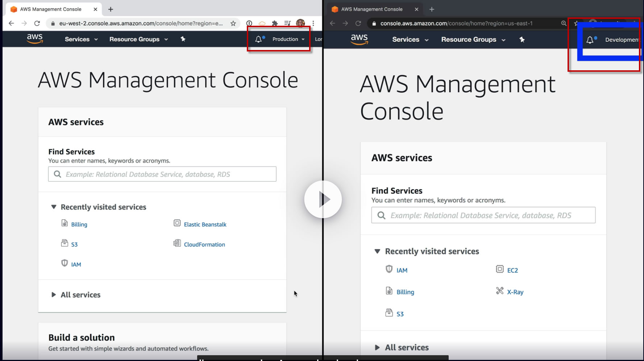This screenshot has height=361, width=644.
Task: Bookmark the eu-west-2 console page with the star
Action: [233, 23]
